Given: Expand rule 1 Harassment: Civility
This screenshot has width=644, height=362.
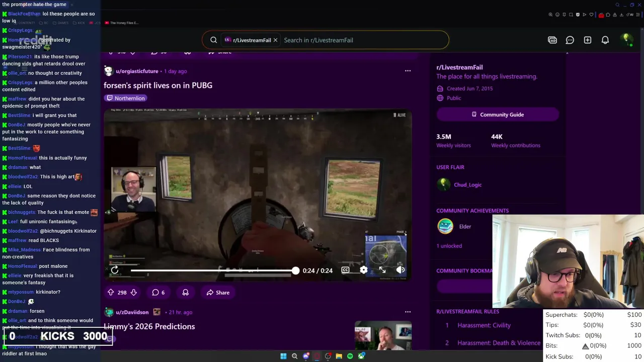Looking at the screenshot, I should pyautogui.click(x=484, y=325).
